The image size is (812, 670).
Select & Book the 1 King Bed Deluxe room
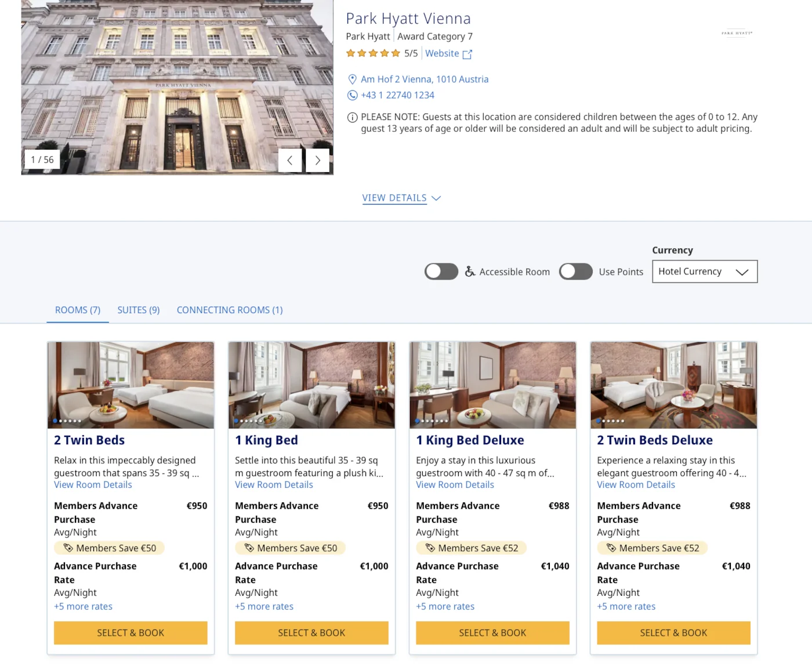(492, 633)
